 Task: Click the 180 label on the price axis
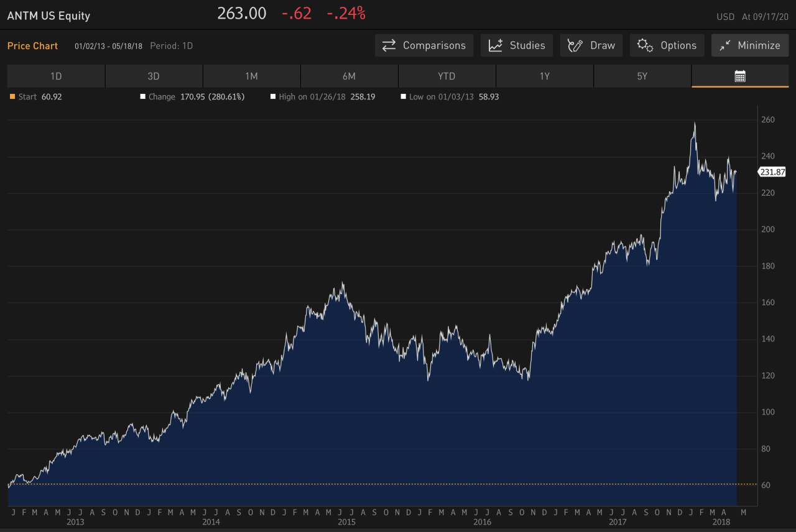pos(768,266)
